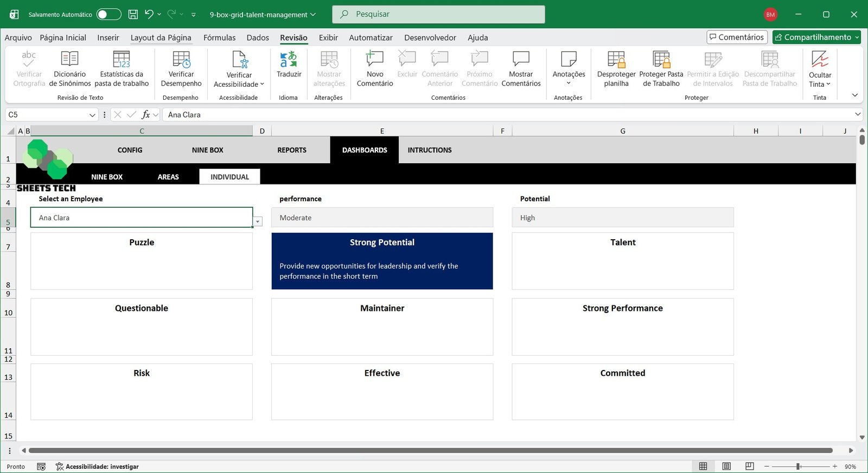Switch to Página Inicial ribbon tab
Viewport: 868px width, 473px height.
(x=63, y=37)
